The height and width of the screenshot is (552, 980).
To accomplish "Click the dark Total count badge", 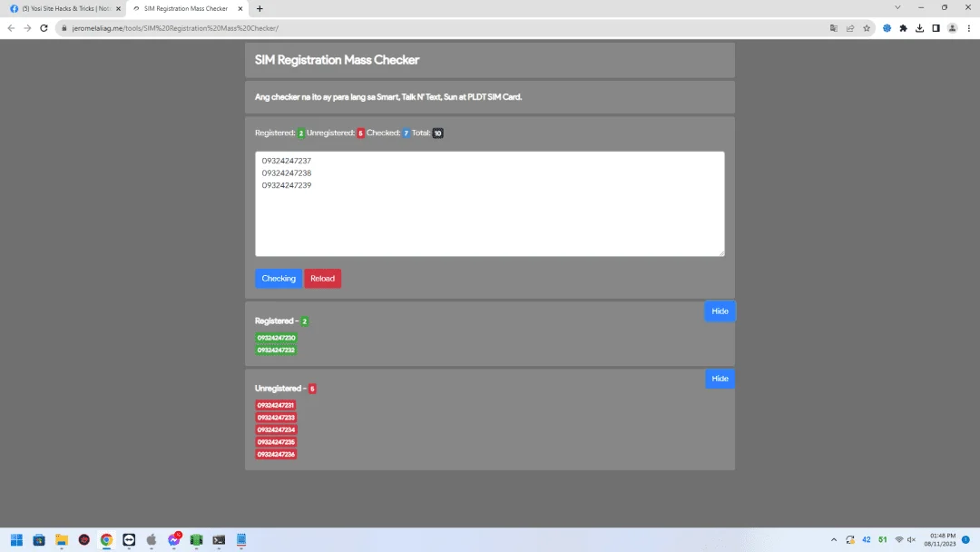I will click(x=438, y=133).
